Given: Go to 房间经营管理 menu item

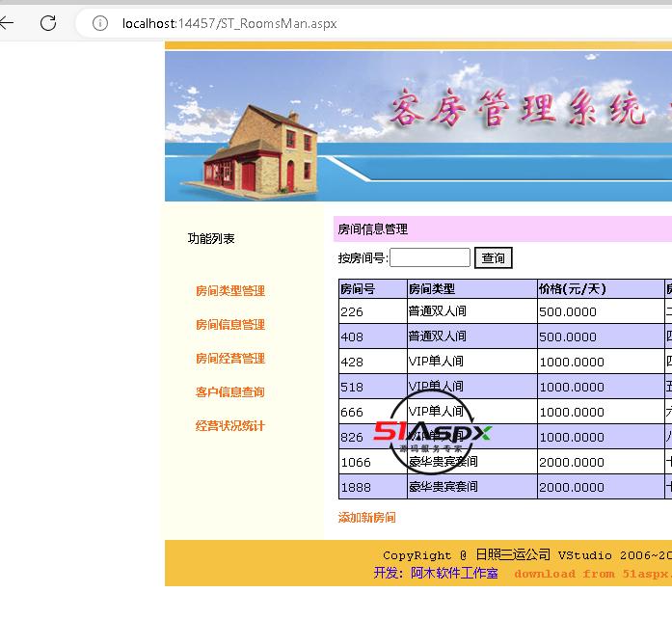Looking at the screenshot, I should click(x=229, y=359).
